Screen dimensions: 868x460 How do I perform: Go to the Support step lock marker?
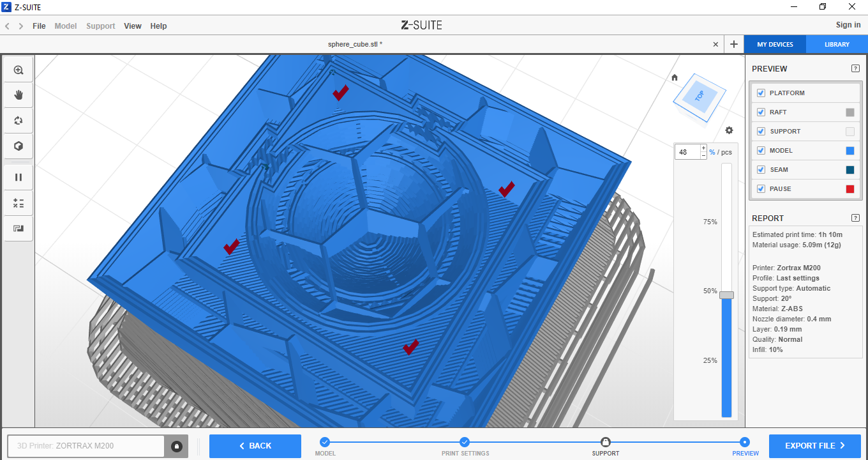pos(605,442)
